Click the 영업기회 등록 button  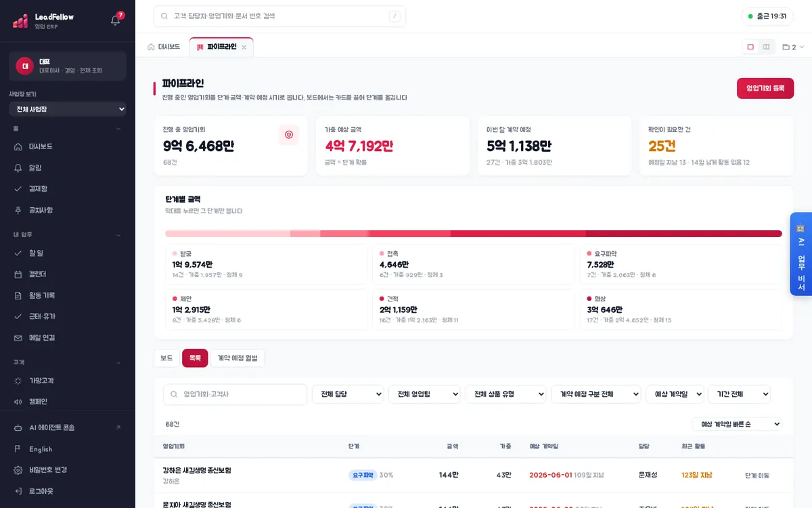[x=765, y=88]
